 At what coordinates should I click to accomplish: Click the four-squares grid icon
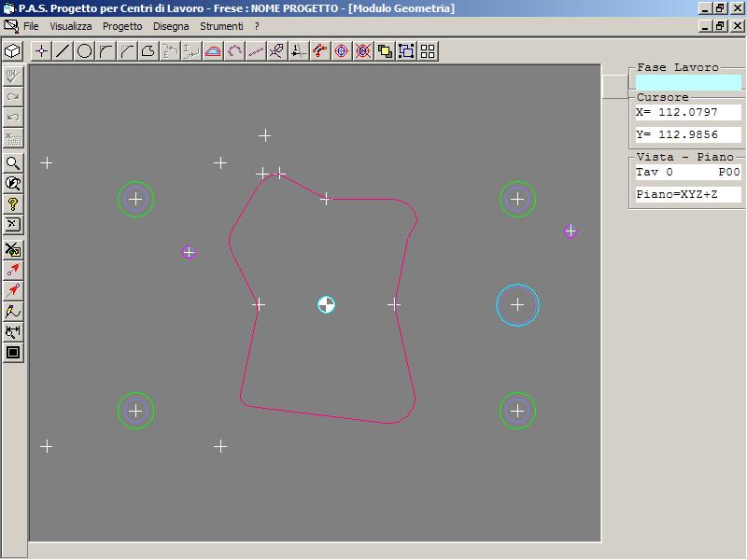point(428,51)
